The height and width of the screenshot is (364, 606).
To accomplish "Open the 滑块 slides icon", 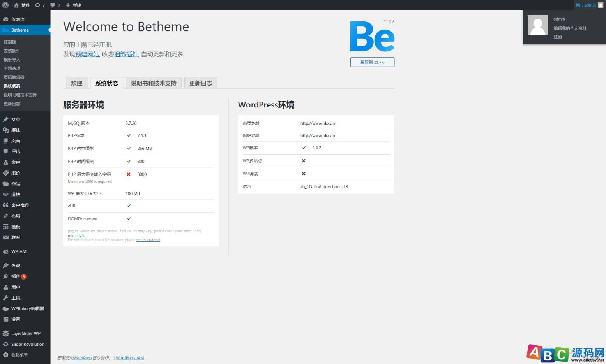I will [x=5, y=194].
